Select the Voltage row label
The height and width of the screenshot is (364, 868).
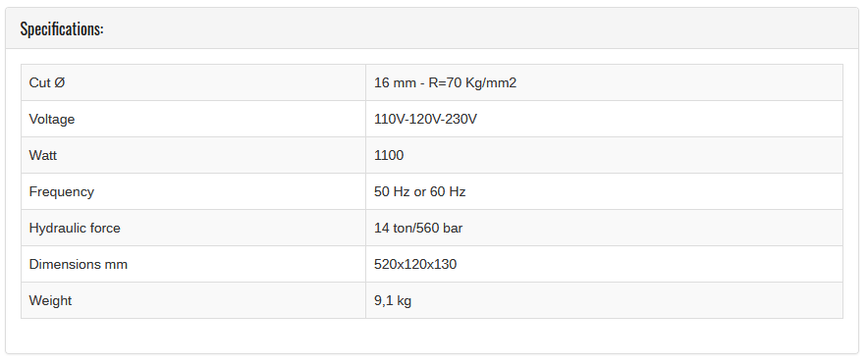click(x=51, y=119)
